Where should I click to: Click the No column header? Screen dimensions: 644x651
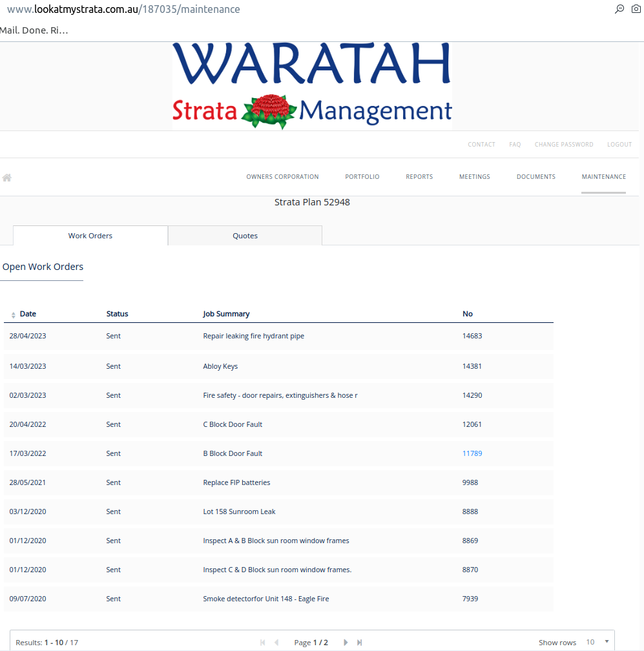468,314
